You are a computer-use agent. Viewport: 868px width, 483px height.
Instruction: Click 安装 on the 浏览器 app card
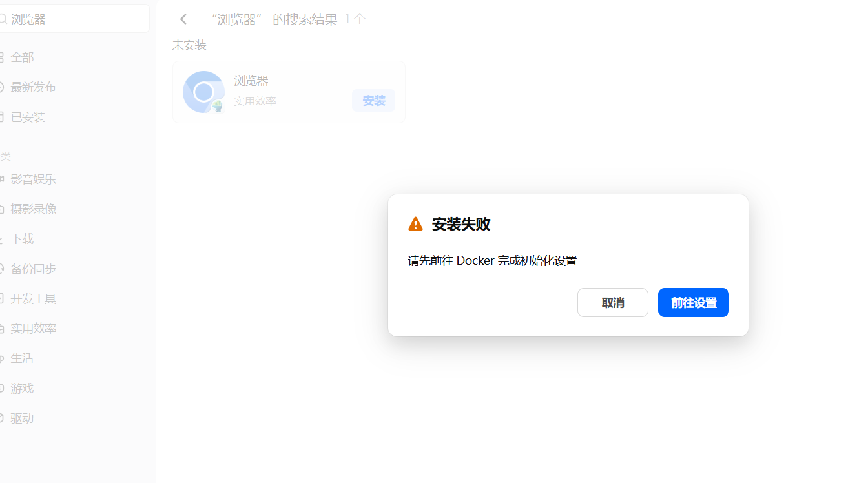(x=373, y=101)
